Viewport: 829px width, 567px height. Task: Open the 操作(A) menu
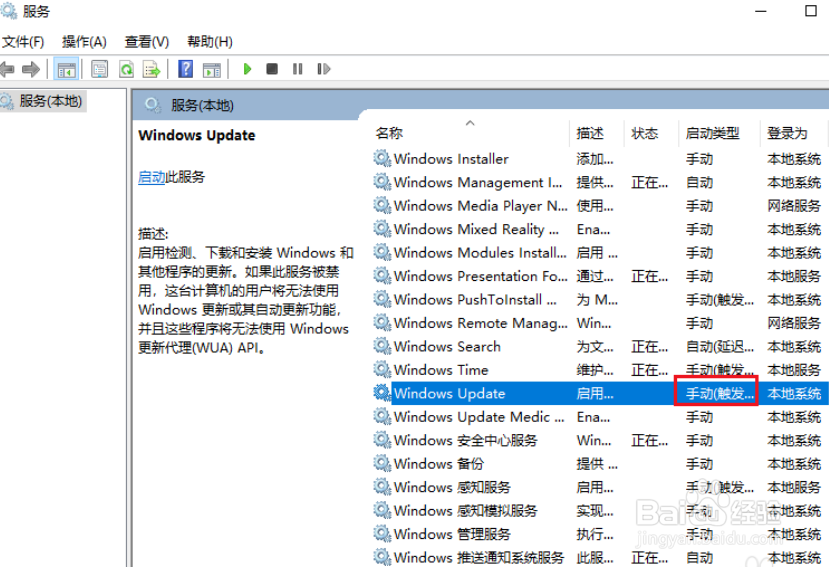tap(84, 42)
